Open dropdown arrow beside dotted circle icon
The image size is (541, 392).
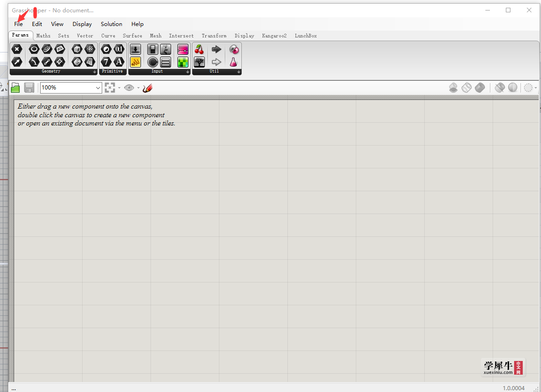[x=536, y=88]
